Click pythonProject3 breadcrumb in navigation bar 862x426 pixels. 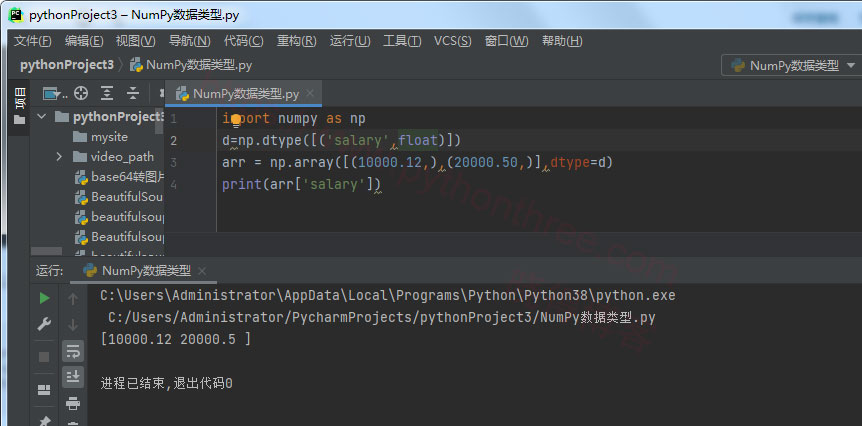coord(67,65)
